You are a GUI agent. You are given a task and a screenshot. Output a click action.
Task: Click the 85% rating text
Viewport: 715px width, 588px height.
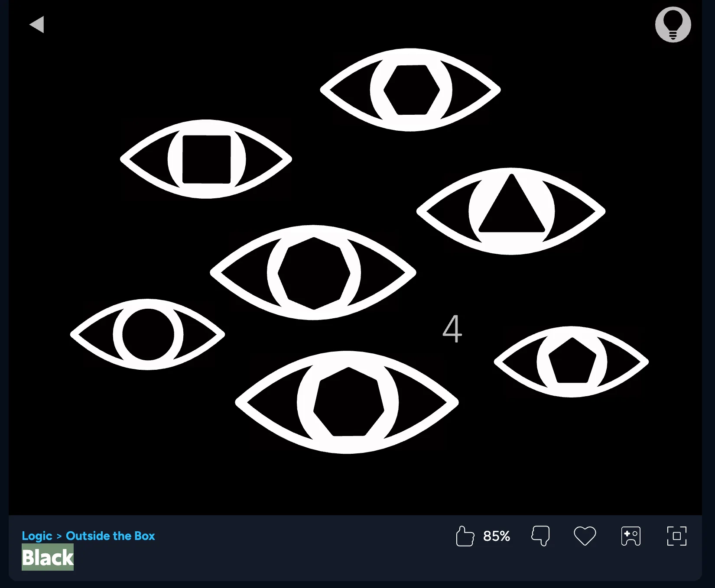497,536
